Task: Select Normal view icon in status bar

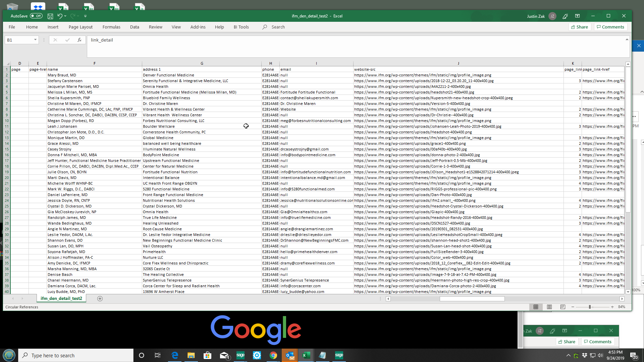Action: click(536, 307)
